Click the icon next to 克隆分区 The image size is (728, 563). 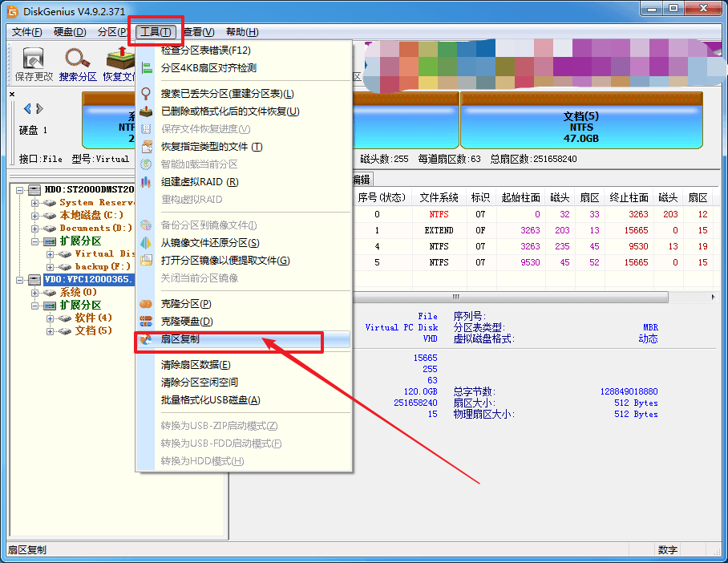click(x=146, y=304)
